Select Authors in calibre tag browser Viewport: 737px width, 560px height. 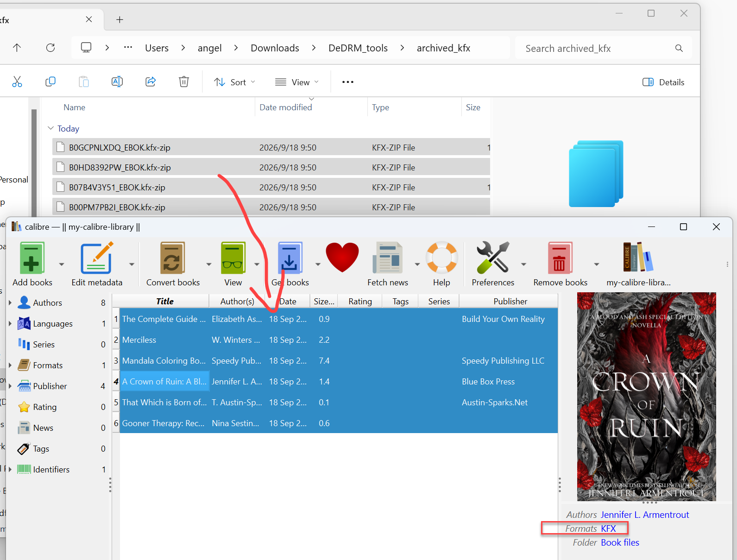coord(47,302)
